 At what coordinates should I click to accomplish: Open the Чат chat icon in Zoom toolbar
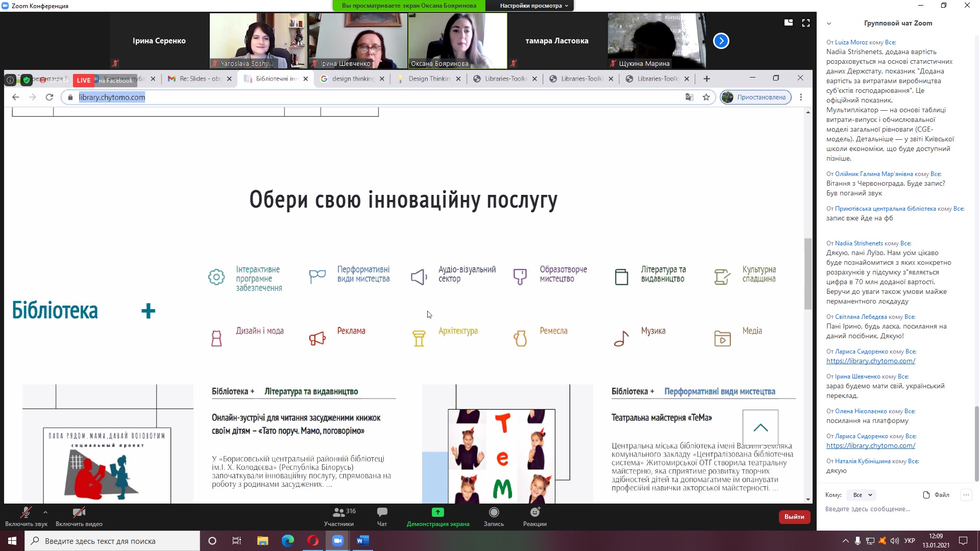coord(382,516)
